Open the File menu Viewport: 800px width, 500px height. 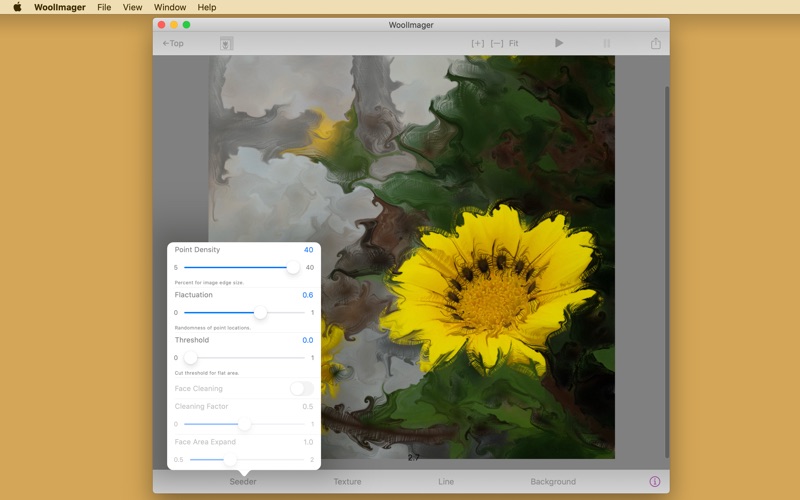(x=104, y=7)
